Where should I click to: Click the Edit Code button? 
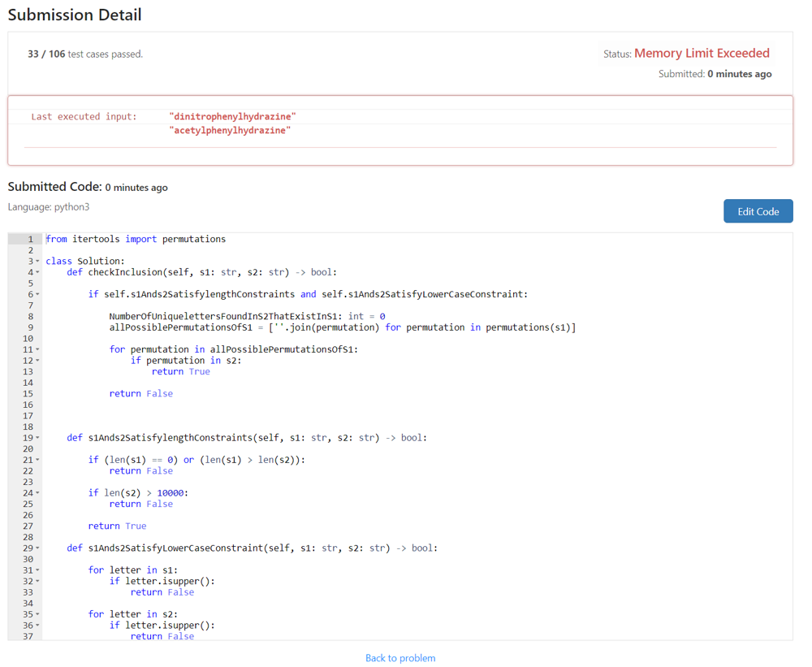coord(758,211)
